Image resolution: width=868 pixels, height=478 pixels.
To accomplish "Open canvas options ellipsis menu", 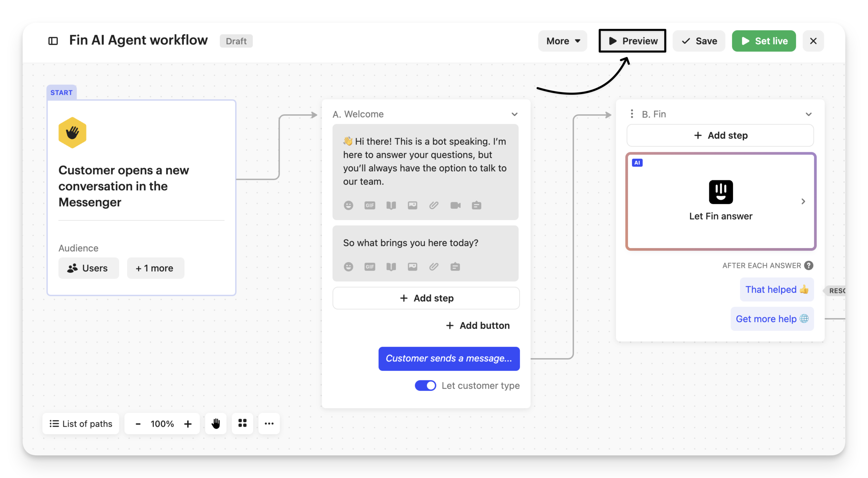I will pos(269,423).
